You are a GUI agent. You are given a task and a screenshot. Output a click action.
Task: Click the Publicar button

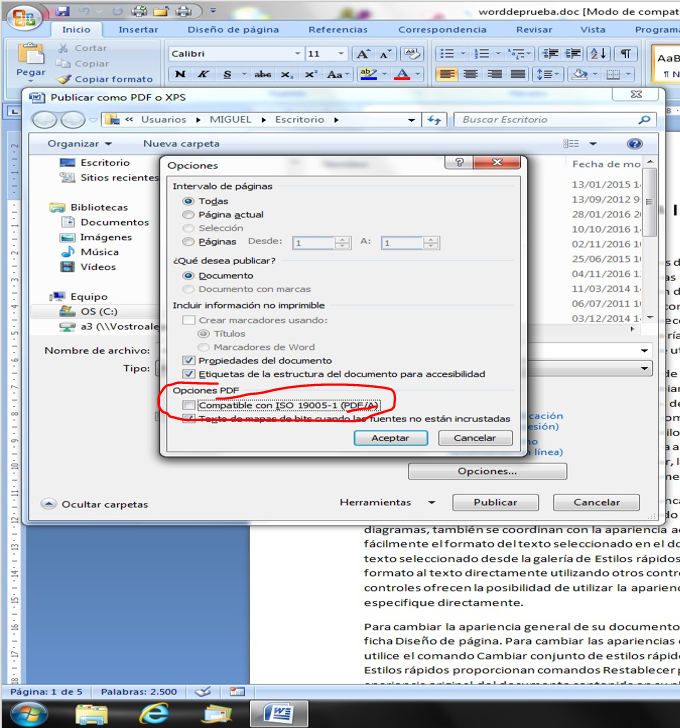495,502
